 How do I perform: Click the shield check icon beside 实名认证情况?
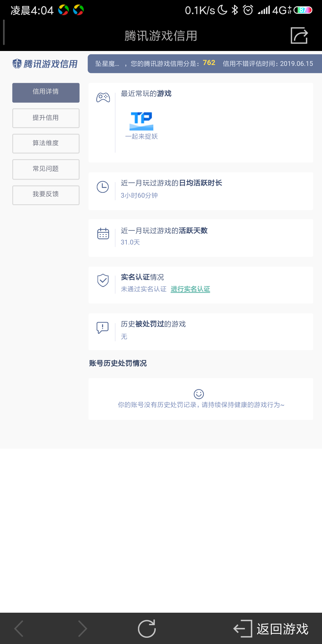pos(103,280)
